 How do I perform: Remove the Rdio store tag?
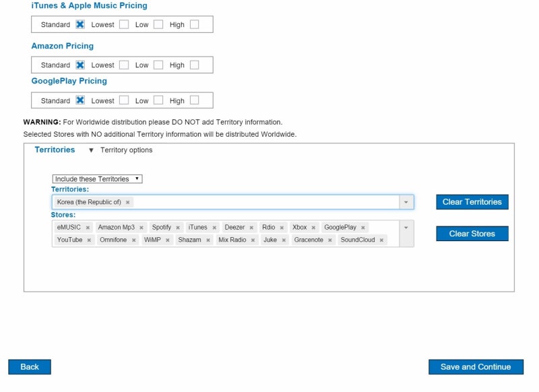(x=282, y=228)
